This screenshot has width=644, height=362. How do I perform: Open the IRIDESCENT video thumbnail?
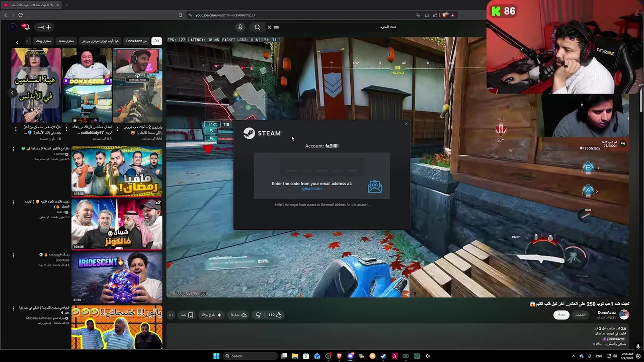(117, 278)
